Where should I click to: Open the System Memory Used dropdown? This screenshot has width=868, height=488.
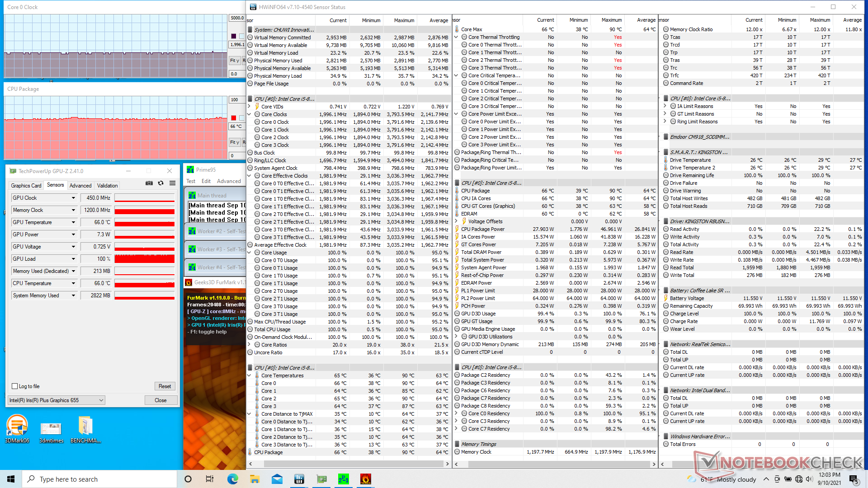73,296
